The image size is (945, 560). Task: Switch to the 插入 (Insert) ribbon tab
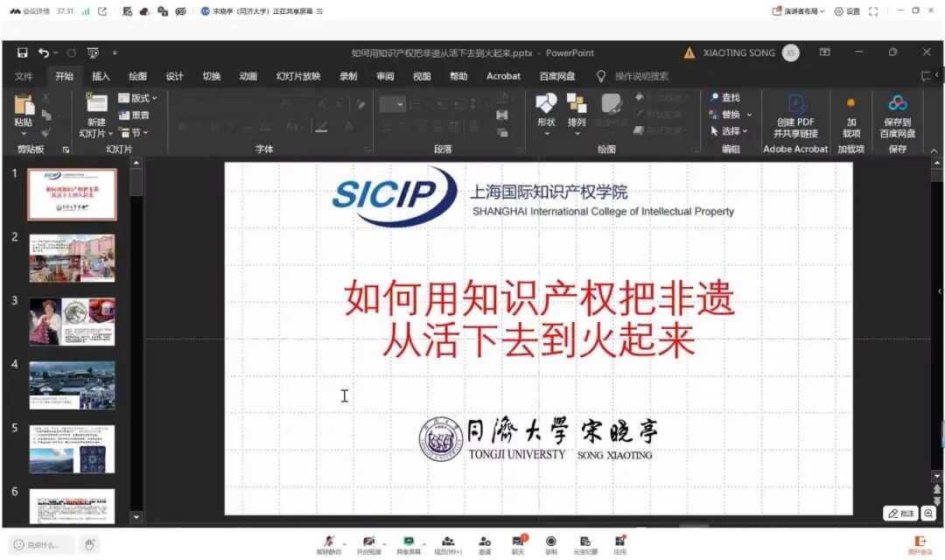pyautogui.click(x=101, y=76)
